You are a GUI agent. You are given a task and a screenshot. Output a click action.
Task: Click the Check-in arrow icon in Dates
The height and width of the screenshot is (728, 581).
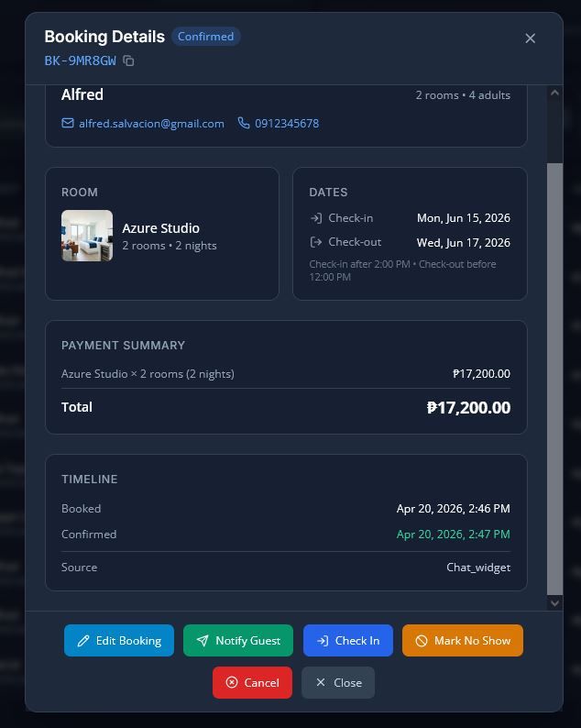316,217
